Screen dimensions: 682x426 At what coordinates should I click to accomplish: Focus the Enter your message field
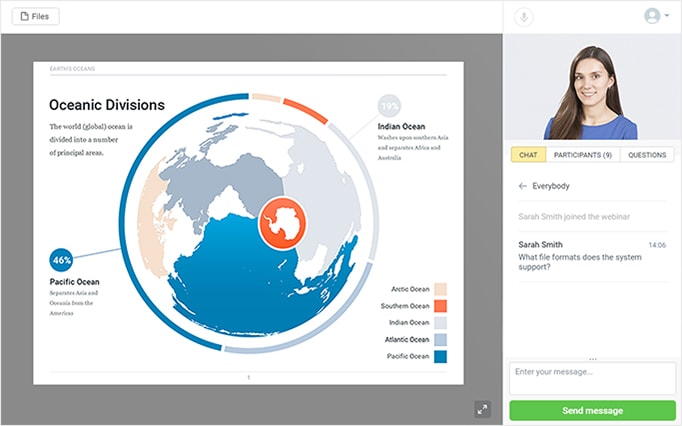pos(592,378)
